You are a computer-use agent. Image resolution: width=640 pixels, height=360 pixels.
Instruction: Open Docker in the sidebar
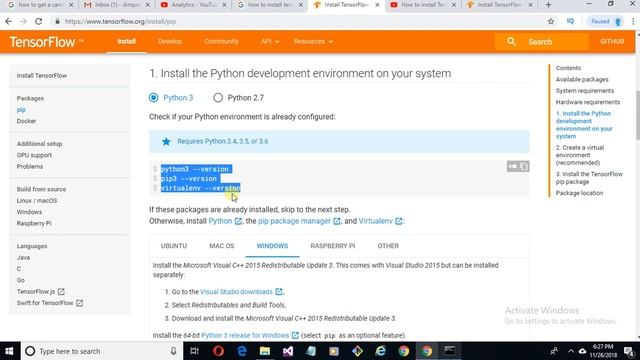click(26, 121)
